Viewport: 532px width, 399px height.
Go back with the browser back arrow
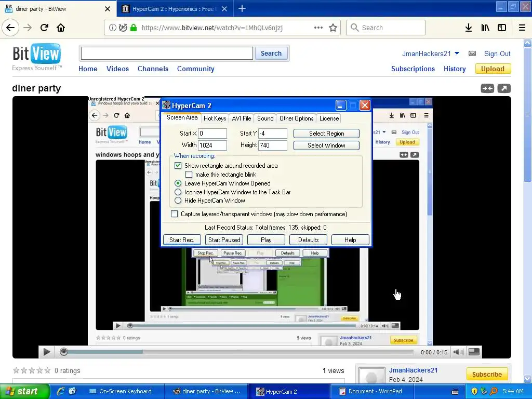coord(10,28)
